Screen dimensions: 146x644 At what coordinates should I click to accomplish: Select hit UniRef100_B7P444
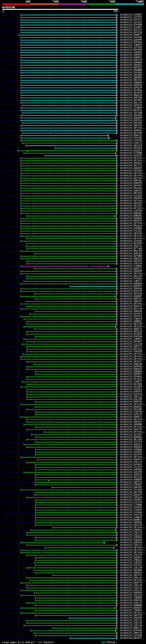pyautogui.click(x=131, y=631)
